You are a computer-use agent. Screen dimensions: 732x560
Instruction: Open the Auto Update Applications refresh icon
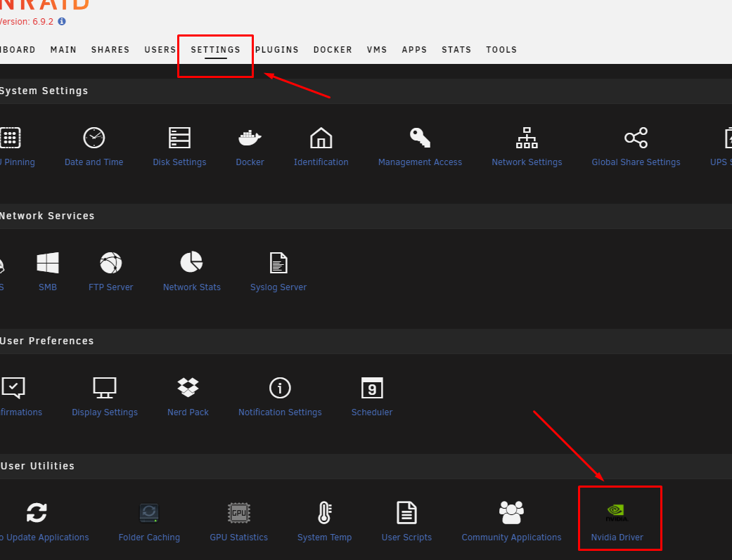click(x=37, y=513)
